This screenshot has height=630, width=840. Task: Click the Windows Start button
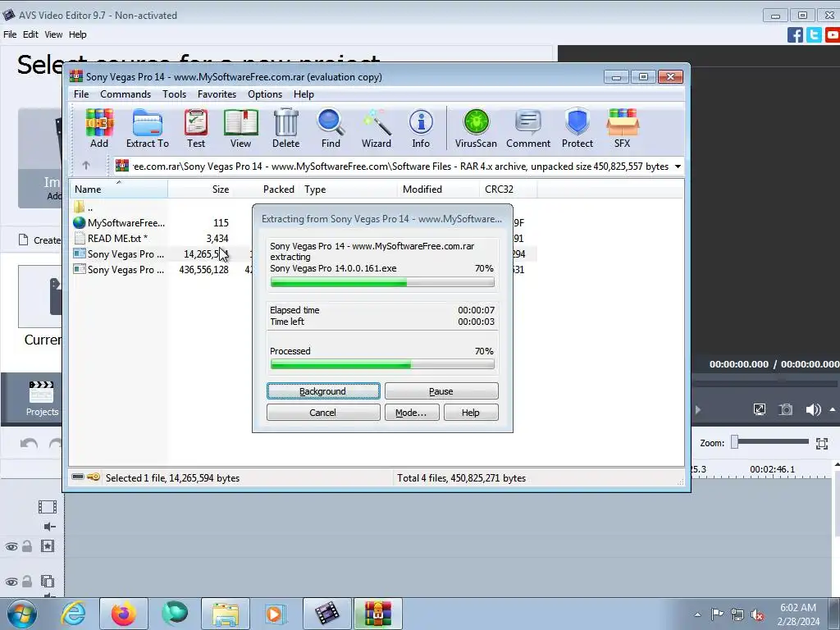[22, 614]
